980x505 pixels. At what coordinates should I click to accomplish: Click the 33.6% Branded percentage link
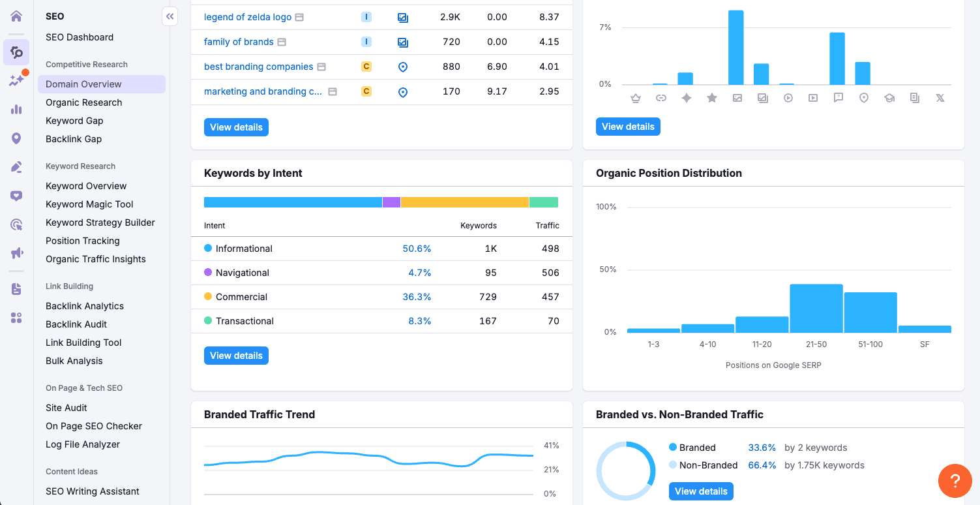[762, 448]
